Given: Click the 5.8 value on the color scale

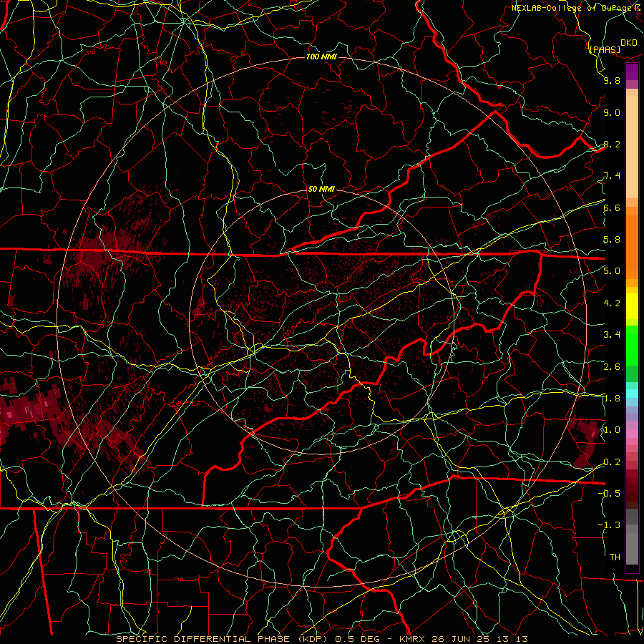Looking at the screenshot, I should tap(612, 240).
